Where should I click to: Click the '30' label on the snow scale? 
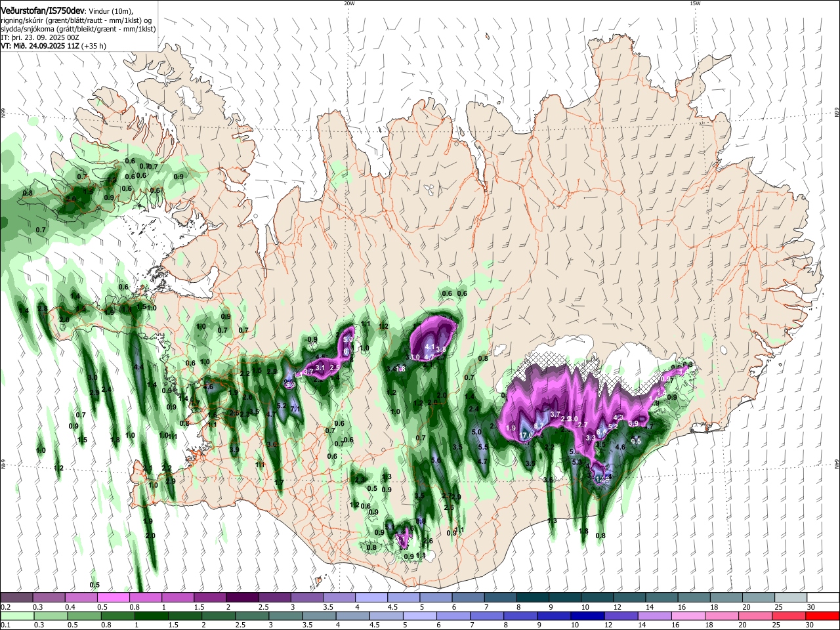(810, 607)
